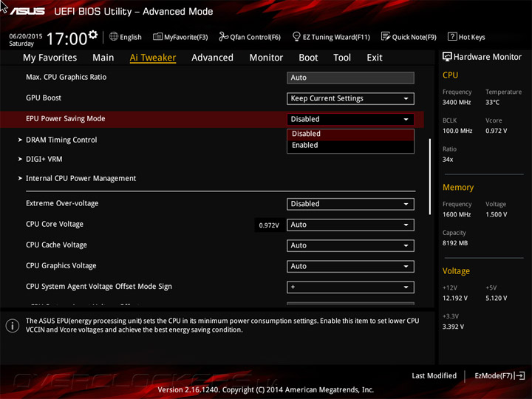
Task: Select the Ai Tweaker tab
Action: pos(153,58)
